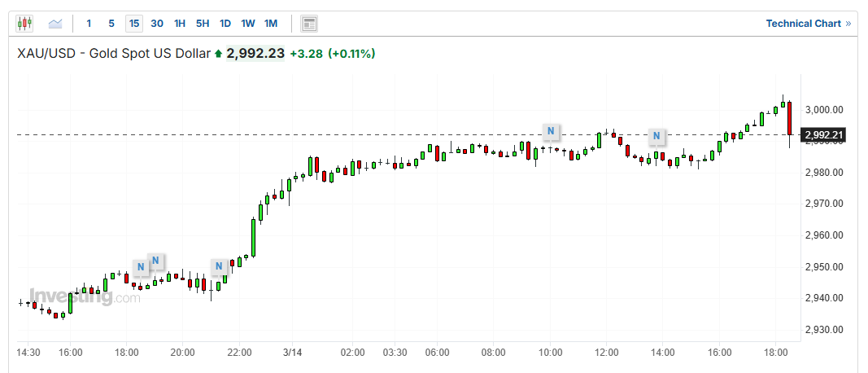
Task: Click the (+0.11%) percent change
Action: coord(351,54)
